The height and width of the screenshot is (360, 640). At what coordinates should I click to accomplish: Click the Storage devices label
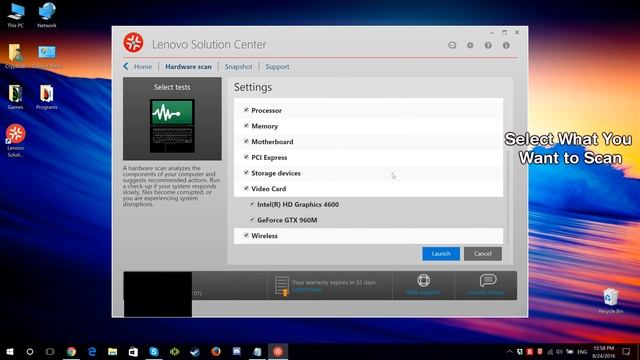[276, 173]
